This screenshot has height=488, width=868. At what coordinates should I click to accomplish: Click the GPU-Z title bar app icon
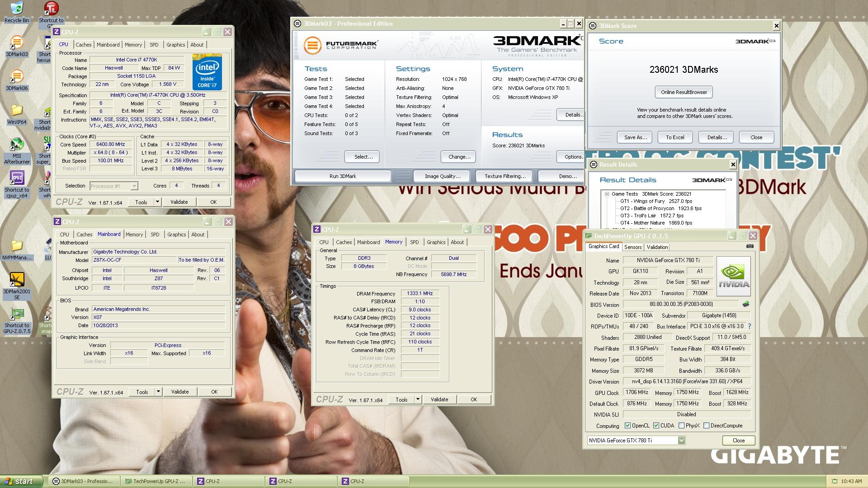point(589,236)
